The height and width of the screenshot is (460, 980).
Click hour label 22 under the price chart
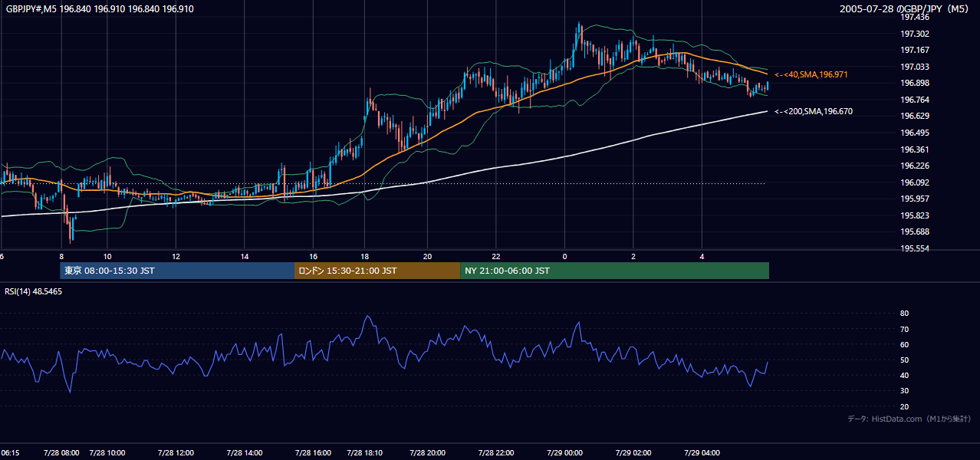click(496, 256)
